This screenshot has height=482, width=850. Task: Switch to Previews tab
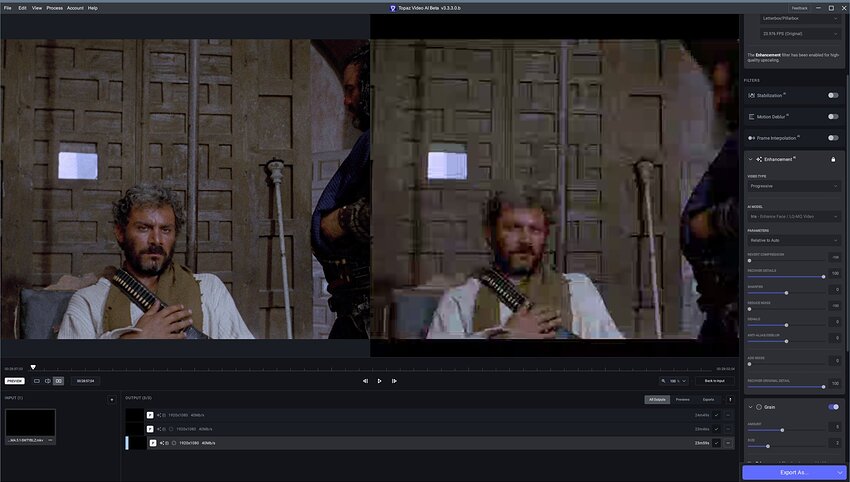click(682, 400)
